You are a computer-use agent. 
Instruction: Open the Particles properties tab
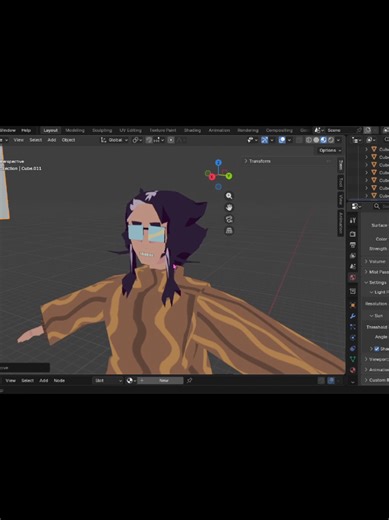pos(353,327)
